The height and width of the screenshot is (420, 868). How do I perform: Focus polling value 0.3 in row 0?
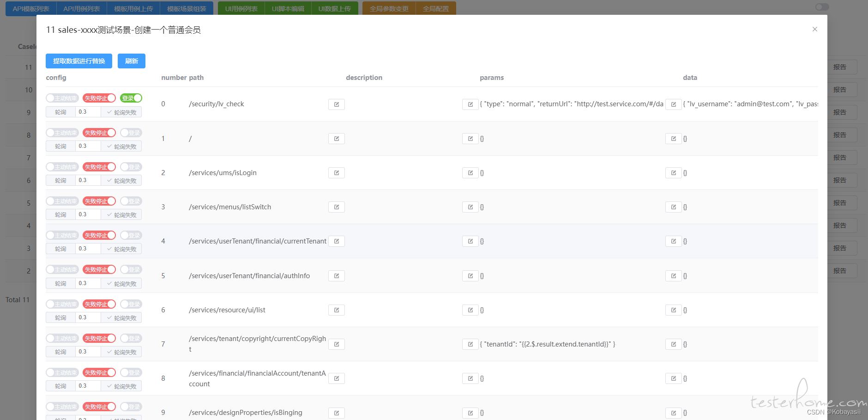88,112
